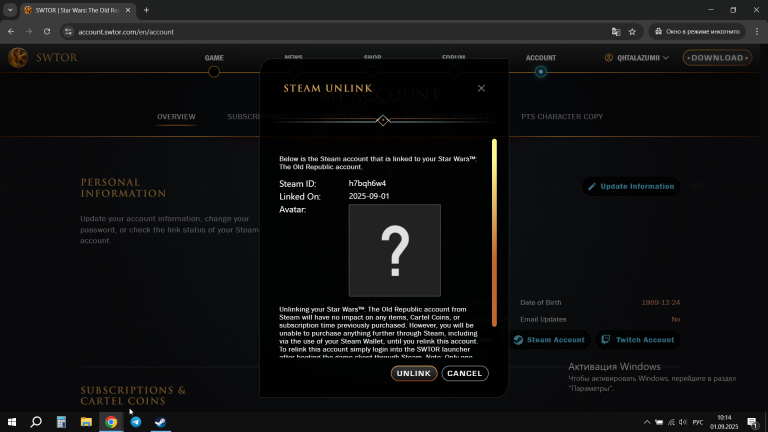This screenshot has height=432, width=768.
Task: Click the DOWNLOAD button
Action: (717, 58)
